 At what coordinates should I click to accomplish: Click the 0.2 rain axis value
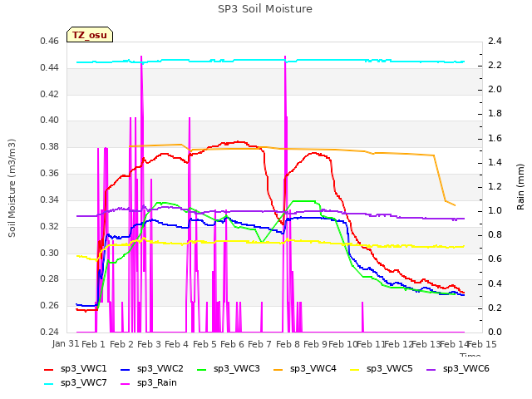click(495, 308)
